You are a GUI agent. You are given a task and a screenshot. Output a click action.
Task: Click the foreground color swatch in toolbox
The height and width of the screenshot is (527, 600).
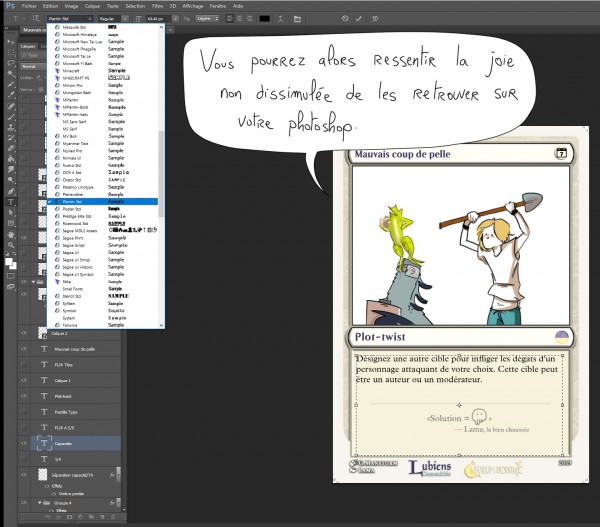8,261
